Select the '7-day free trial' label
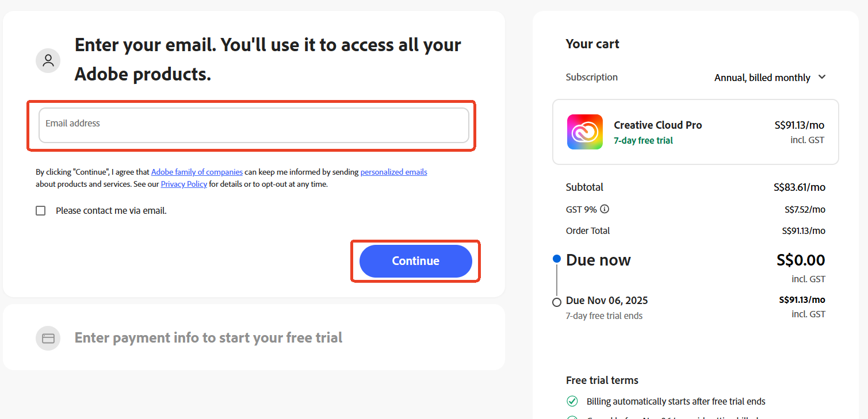This screenshot has width=868, height=419. [x=643, y=140]
